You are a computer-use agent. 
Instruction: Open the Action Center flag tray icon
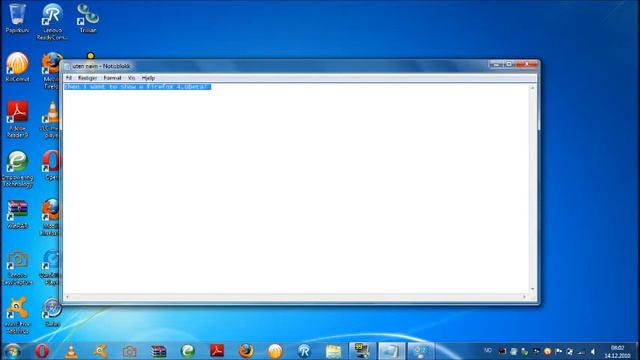point(559,351)
